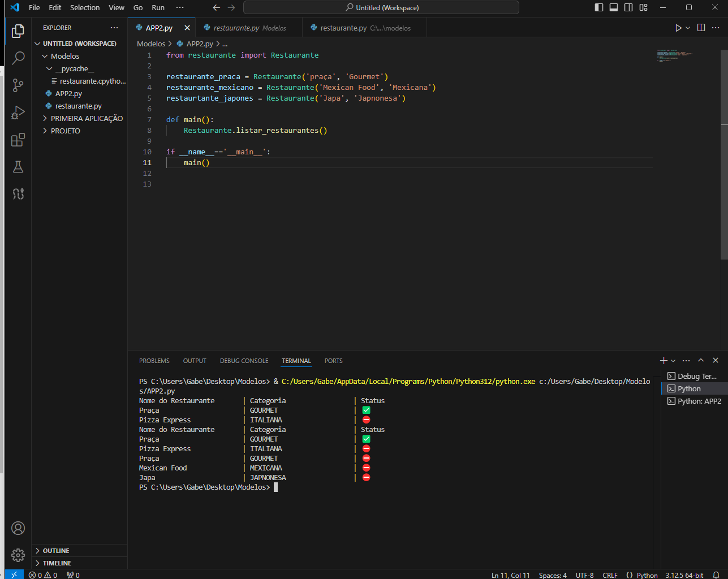Select restaurante.py in the explorer tree
728x579 pixels.
78,106
